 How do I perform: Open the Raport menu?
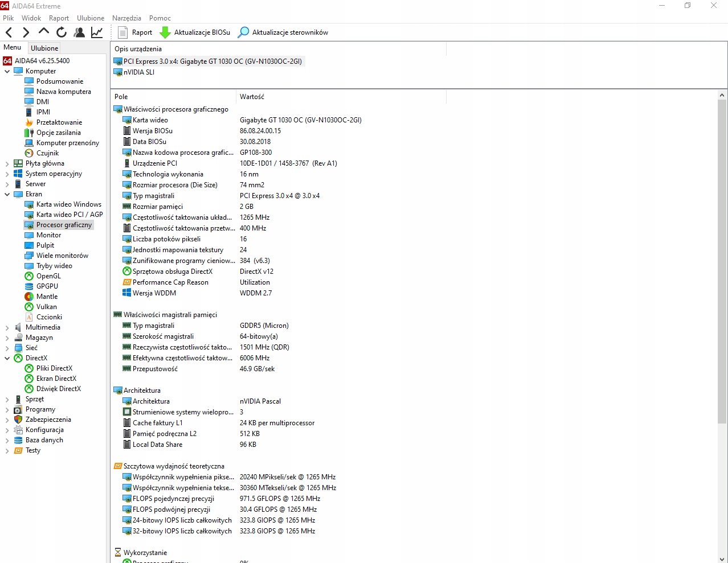point(59,18)
